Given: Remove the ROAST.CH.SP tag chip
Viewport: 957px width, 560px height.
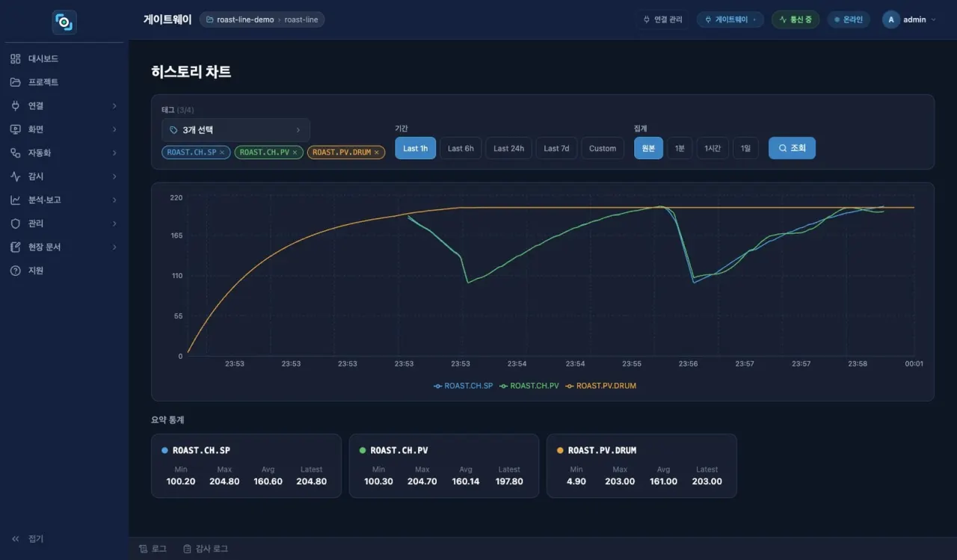Looking at the screenshot, I should pyautogui.click(x=222, y=153).
